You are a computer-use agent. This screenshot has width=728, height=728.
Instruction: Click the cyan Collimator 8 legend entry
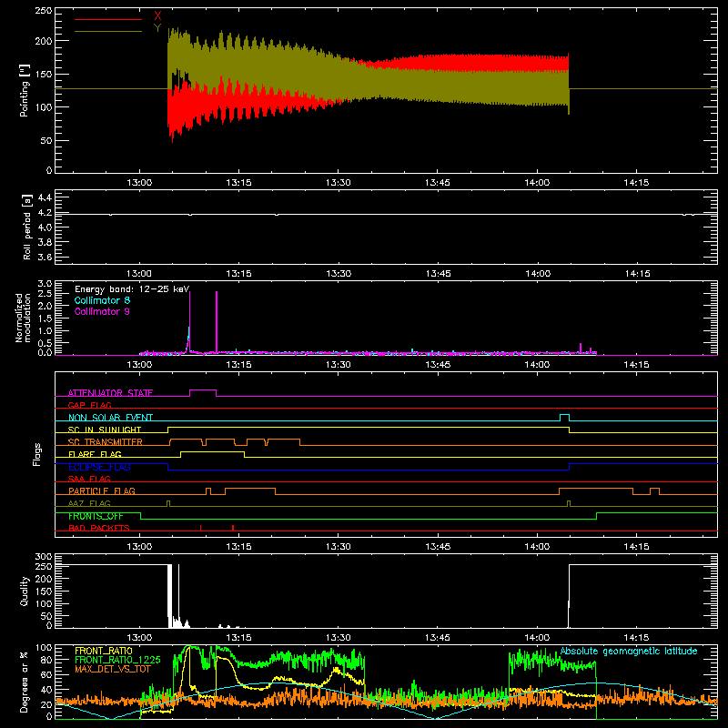tap(102, 300)
